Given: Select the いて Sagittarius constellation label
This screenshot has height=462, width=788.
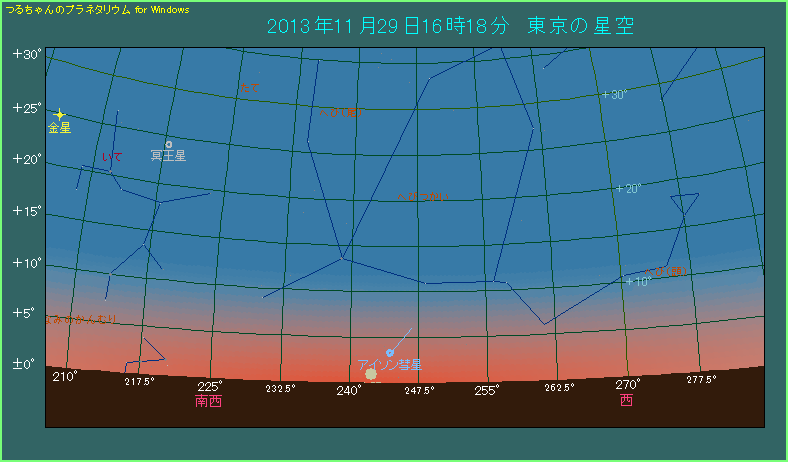Looking at the screenshot, I should (x=112, y=157).
